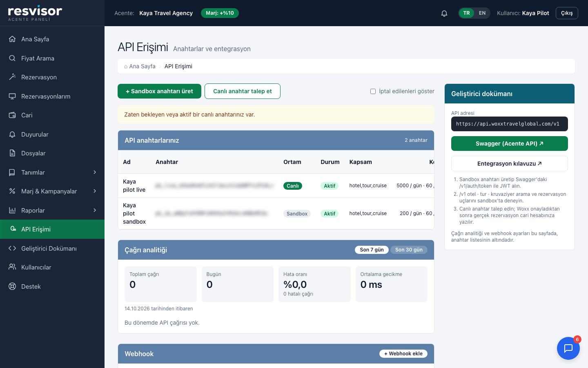The height and width of the screenshot is (368, 588).
Task: Expand the Tanımlar submenu chevron
Action: (95, 172)
